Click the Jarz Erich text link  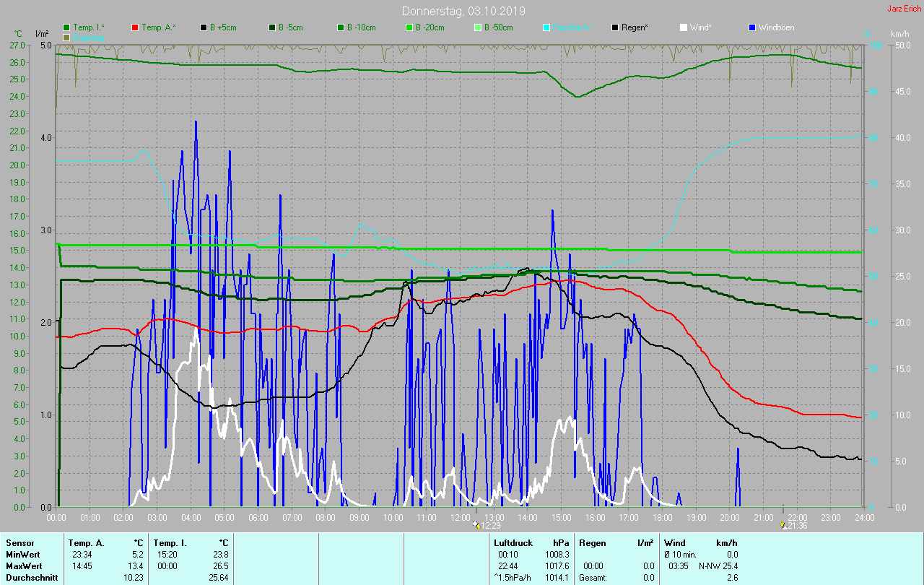coord(903,9)
